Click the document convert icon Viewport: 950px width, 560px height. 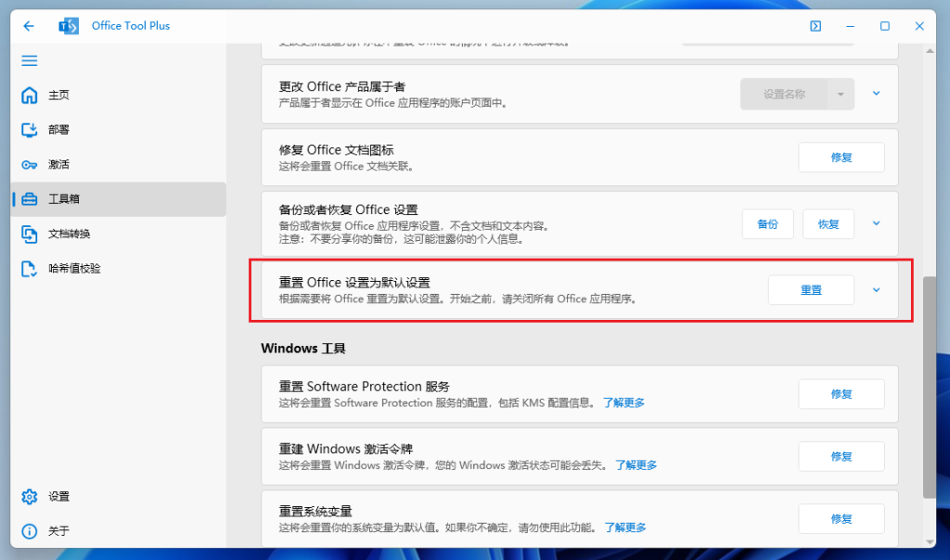(29, 234)
